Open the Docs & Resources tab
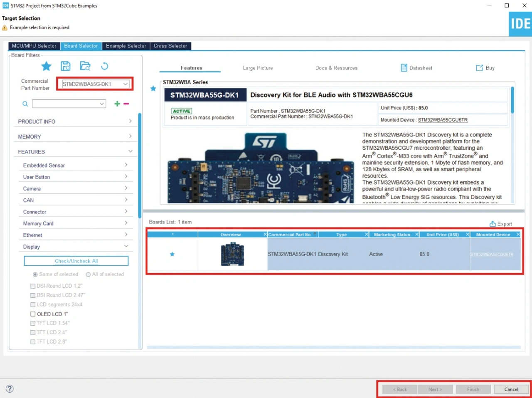Screen dimensions: 532x398 click(336, 68)
